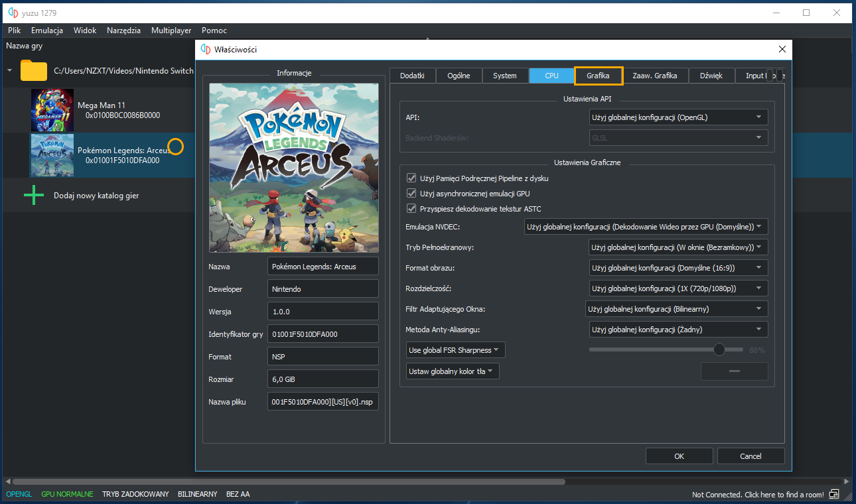This screenshot has height=504, width=856.
Task: Click the 88% sharpness value label
Action: (757, 350)
